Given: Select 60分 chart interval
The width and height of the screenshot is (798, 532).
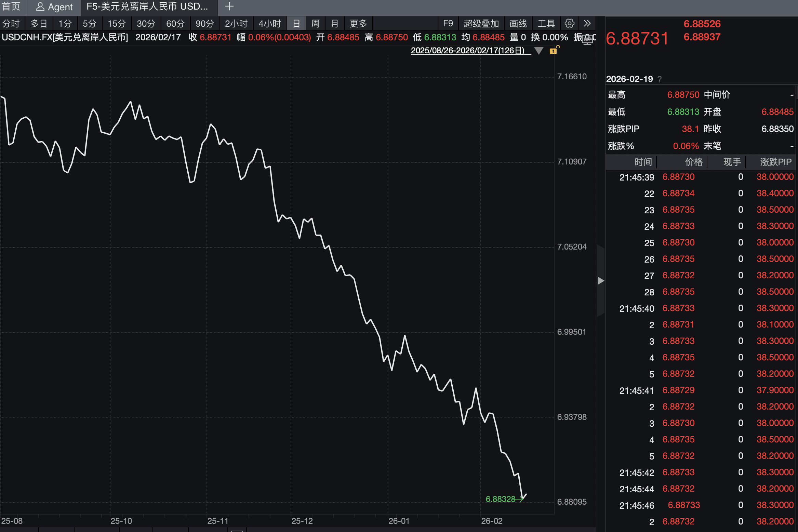Looking at the screenshot, I should [x=175, y=24].
